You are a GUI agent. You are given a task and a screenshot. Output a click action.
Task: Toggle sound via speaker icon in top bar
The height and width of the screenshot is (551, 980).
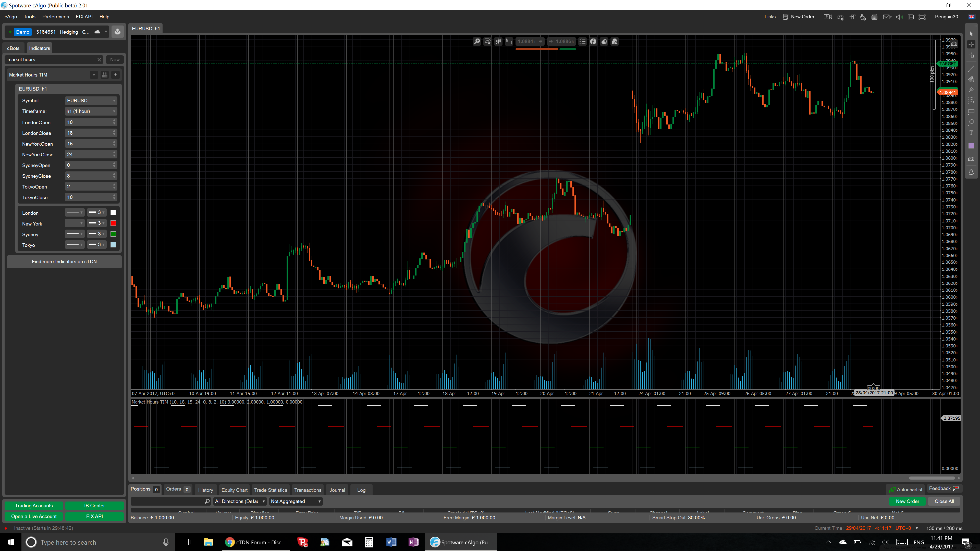(x=899, y=17)
